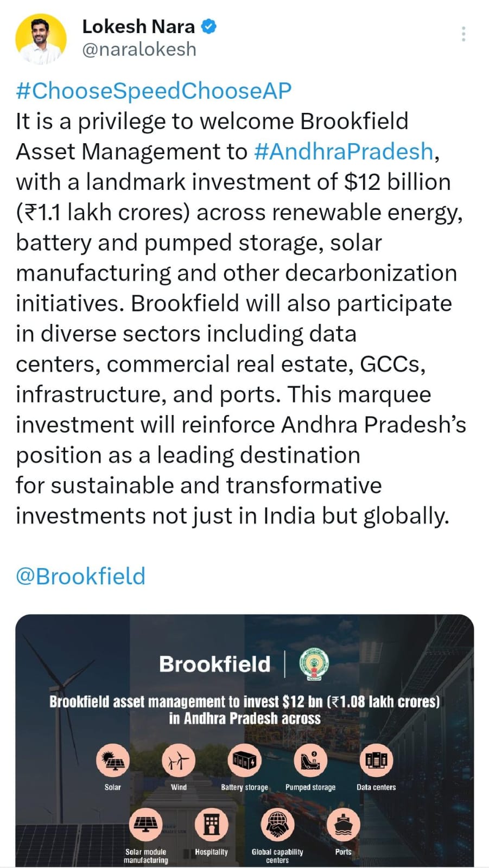The width and height of the screenshot is (489, 868).
Task: Click the Data centers icon
Action: coord(376,761)
